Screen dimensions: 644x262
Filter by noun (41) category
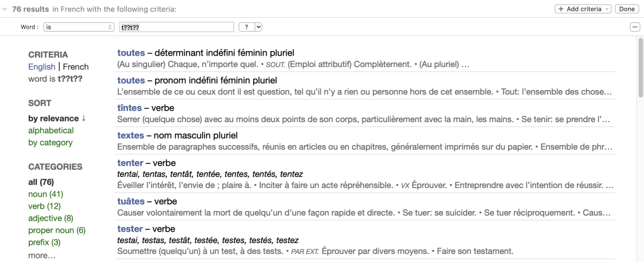[x=45, y=194]
